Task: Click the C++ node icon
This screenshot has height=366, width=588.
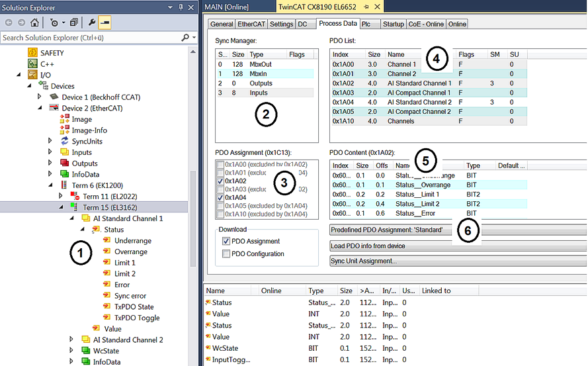Action: [x=32, y=64]
